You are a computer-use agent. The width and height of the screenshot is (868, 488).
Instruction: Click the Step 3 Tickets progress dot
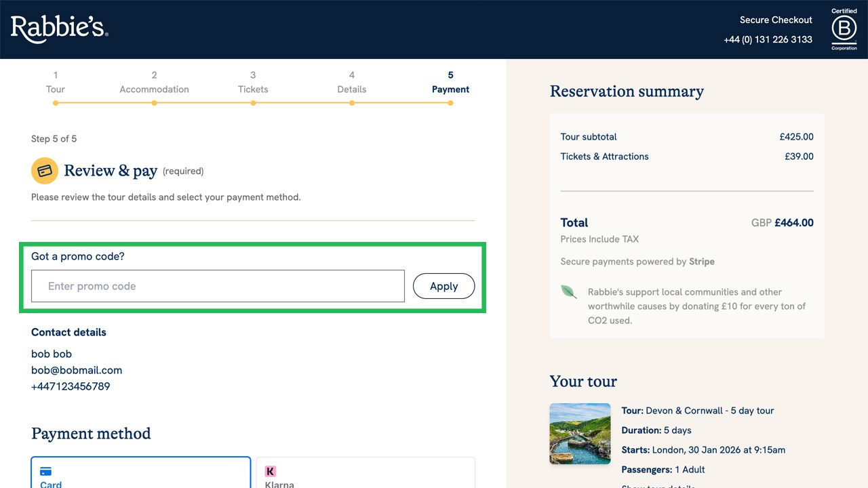(253, 103)
